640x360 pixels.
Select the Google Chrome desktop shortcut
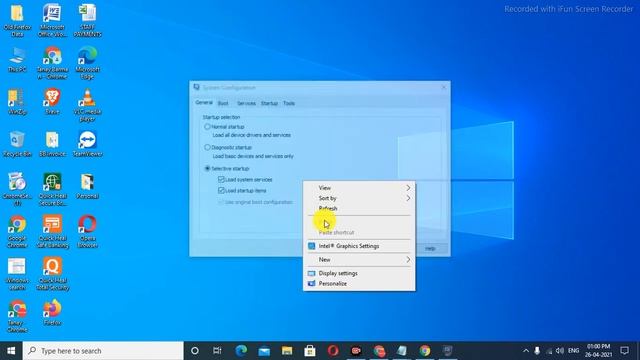(17, 231)
